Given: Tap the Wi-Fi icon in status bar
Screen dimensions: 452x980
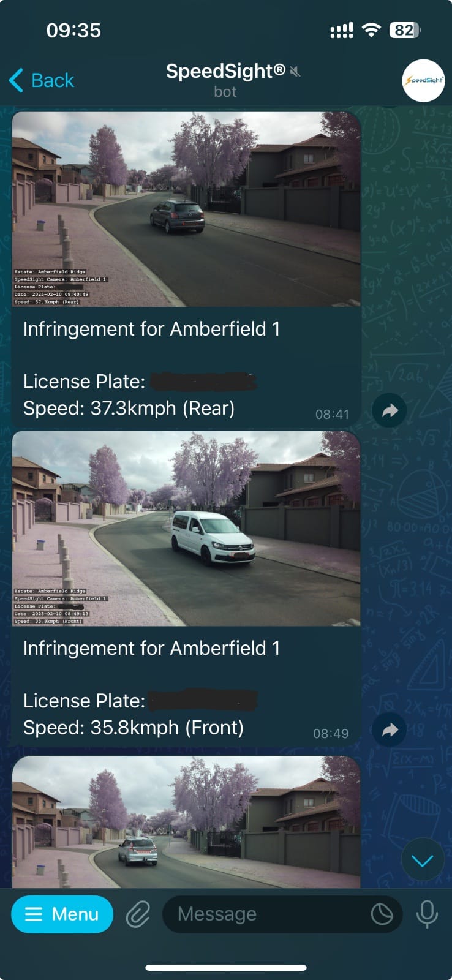Looking at the screenshot, I should (371, 30).
